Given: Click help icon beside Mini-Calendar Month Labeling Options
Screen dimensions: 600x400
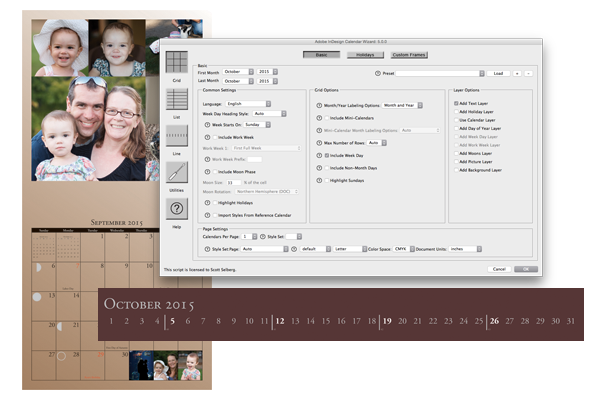Looking at the screenshot, I should pos(319,131).
